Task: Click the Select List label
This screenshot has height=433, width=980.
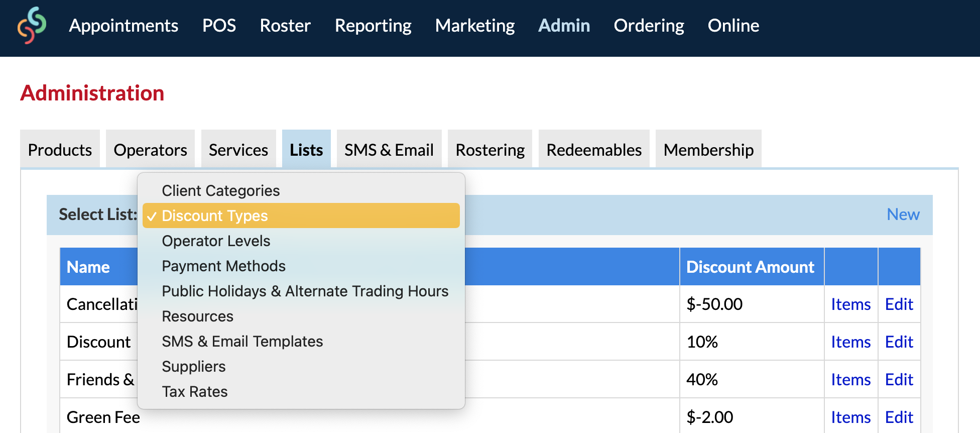Action: click(97, 214)
